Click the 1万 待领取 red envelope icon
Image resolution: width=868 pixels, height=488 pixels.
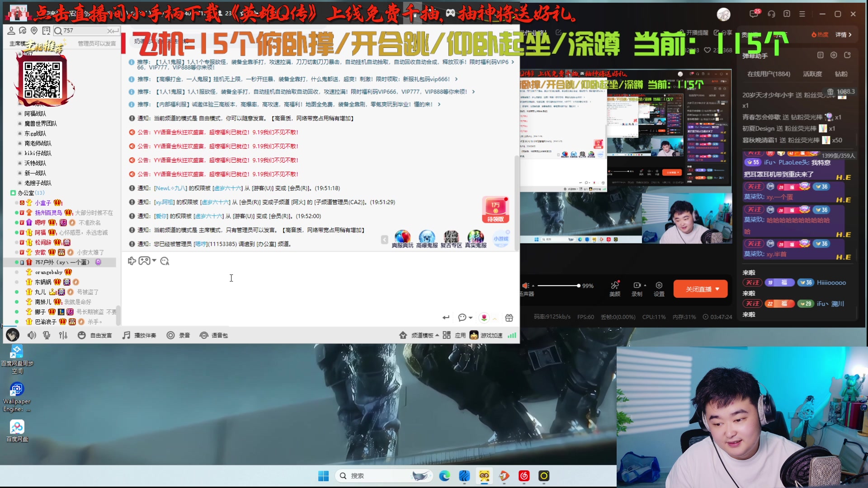[x=495, y=210]
